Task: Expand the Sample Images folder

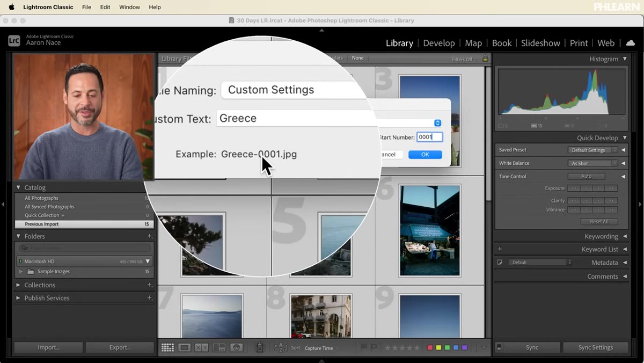Action: tap(21, 272)
